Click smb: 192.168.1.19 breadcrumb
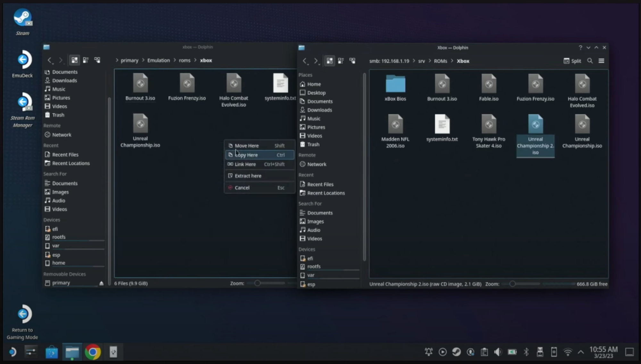641x364 pixels. [389, 61]
